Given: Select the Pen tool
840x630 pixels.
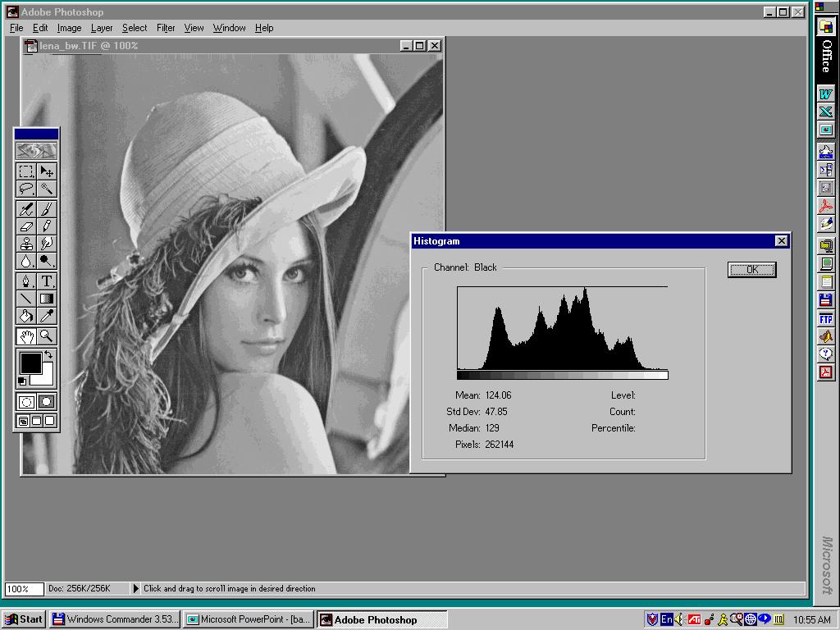Looking at the screenshot, I should 25,281.
